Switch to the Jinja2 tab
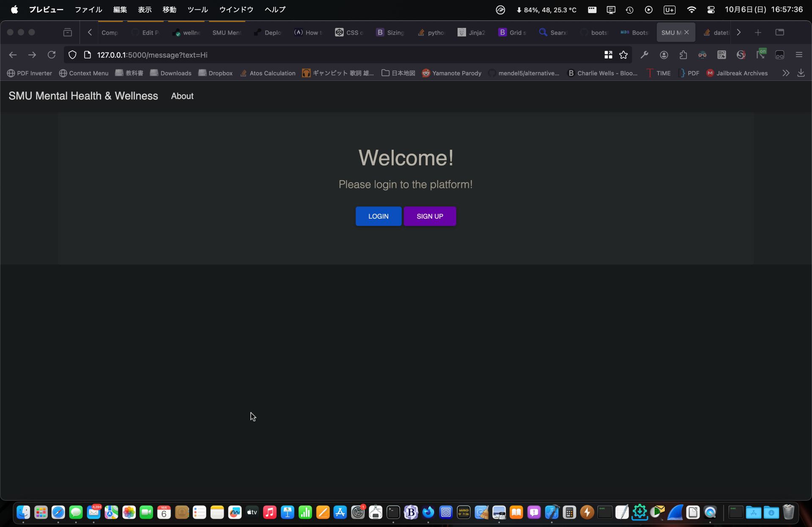 point(472,33)
